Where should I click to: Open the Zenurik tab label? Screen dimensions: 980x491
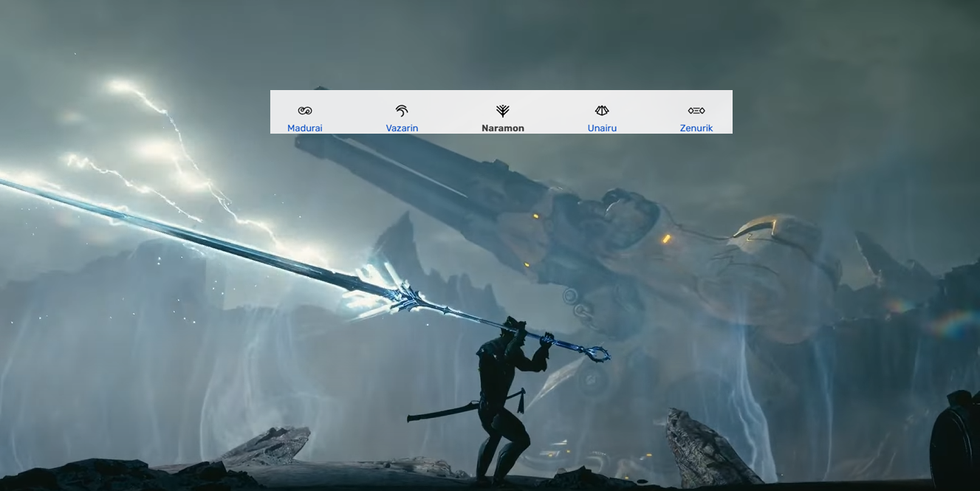pos(696,128)
